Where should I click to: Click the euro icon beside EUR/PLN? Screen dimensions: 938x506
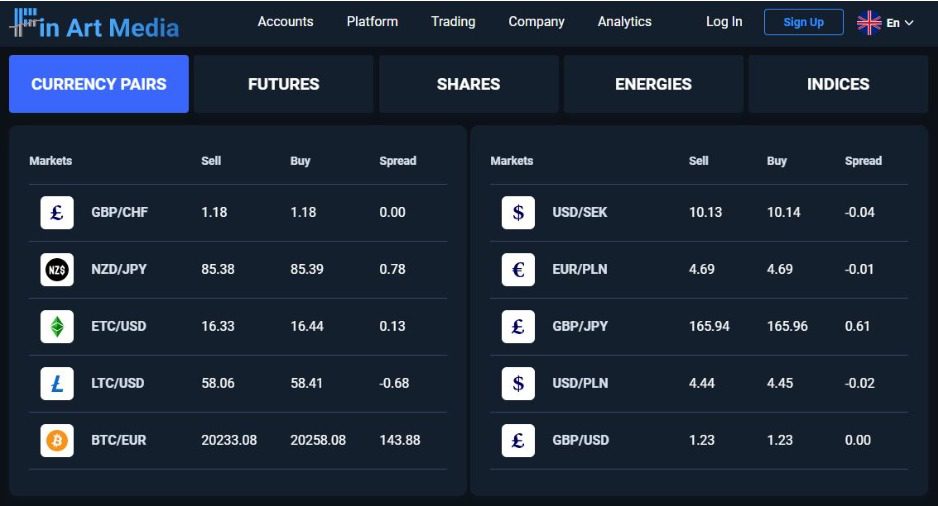(x=518, y=269)
